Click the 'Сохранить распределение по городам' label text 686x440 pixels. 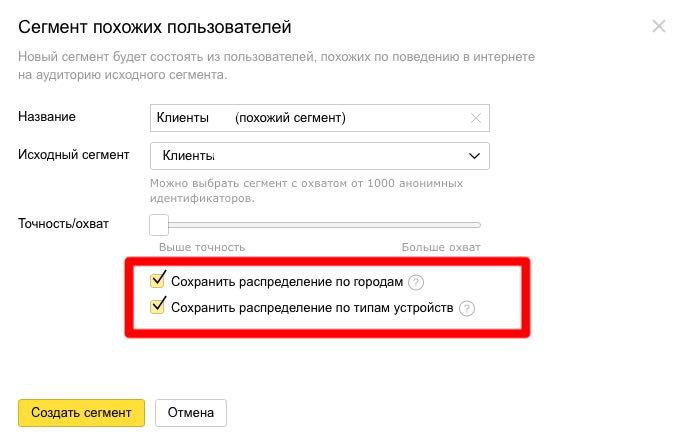tap(286, 283)
